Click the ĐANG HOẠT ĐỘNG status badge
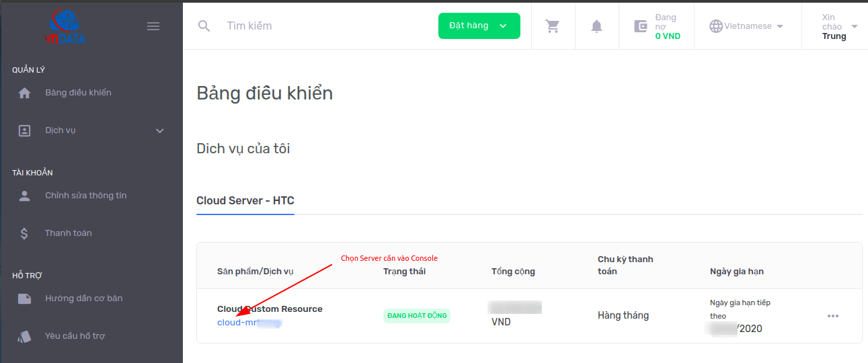The width and height of the screenshot is (868, 363). click(416, 316)
